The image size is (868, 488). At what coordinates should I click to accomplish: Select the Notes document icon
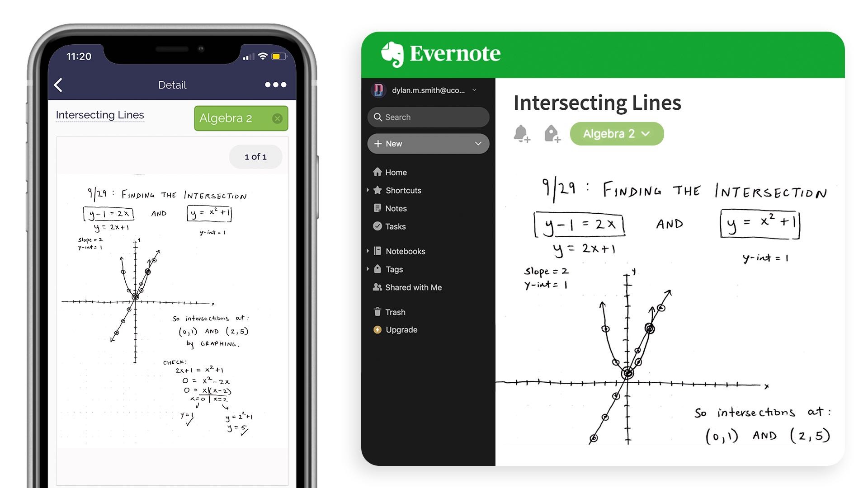(x=377, y=208)
